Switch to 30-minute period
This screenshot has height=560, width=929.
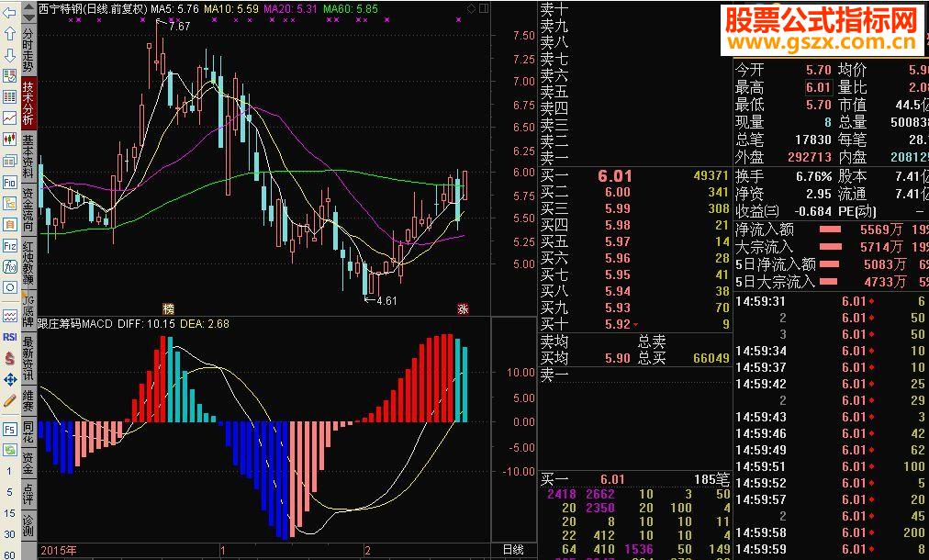pyautogui.click(x=9, y=534)
